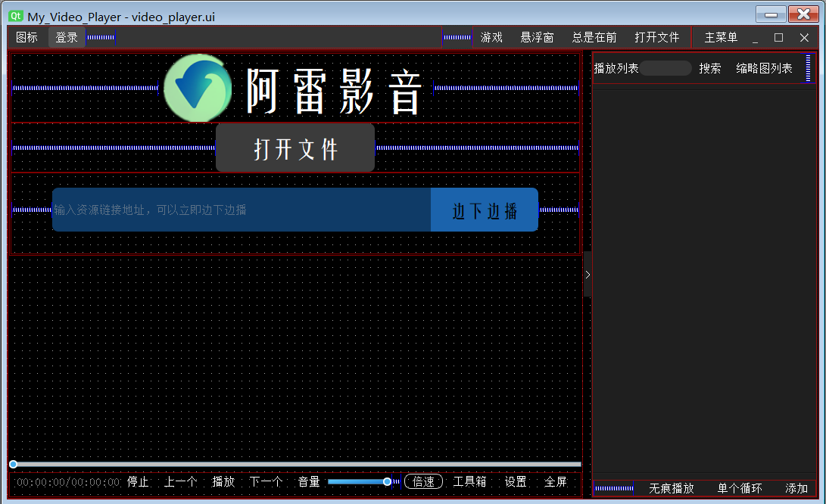Click the video progress slider handle

click(x=13, y=464)
